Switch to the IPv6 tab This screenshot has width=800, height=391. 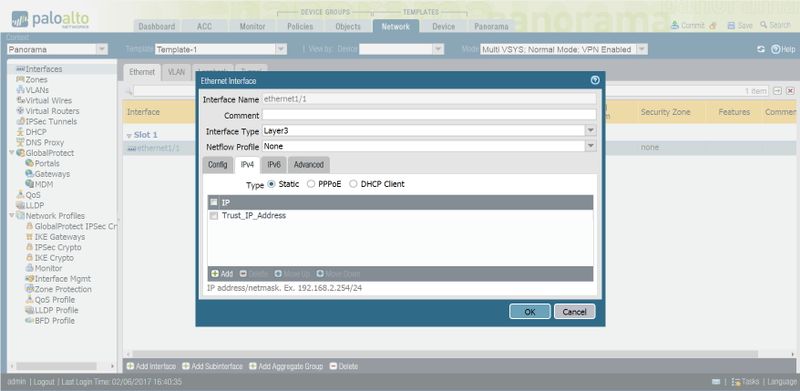click(274, 165)
